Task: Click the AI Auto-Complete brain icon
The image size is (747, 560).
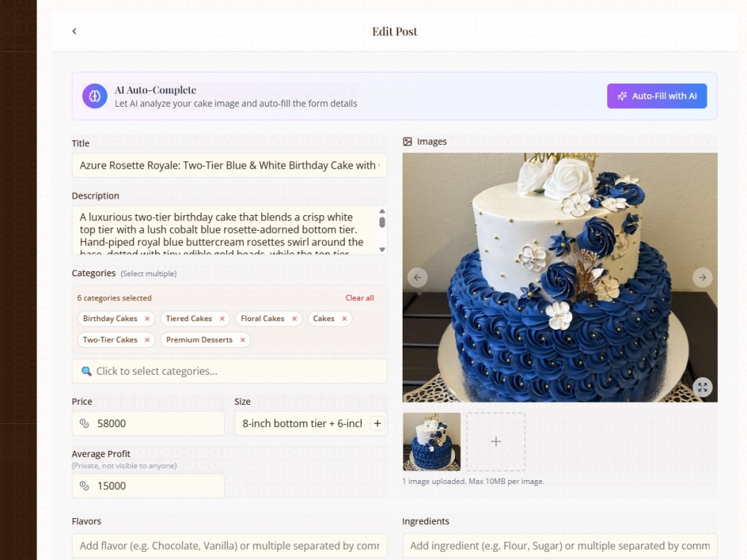Action: [95, 96]
